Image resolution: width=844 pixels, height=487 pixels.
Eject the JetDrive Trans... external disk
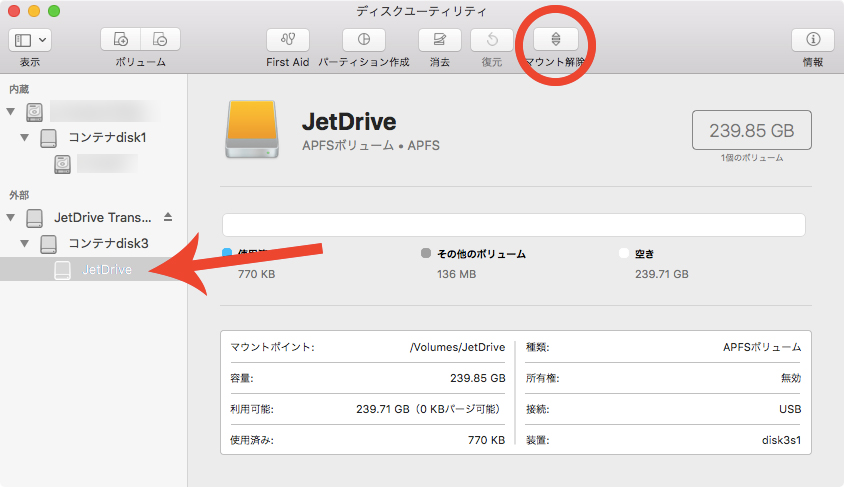click(168, 217)
